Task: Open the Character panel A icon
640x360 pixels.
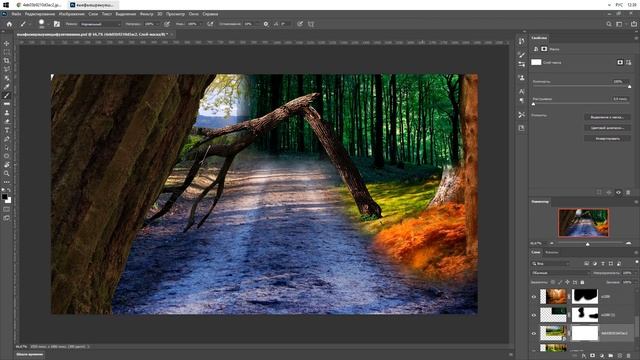Action: (x=522, y=91)
